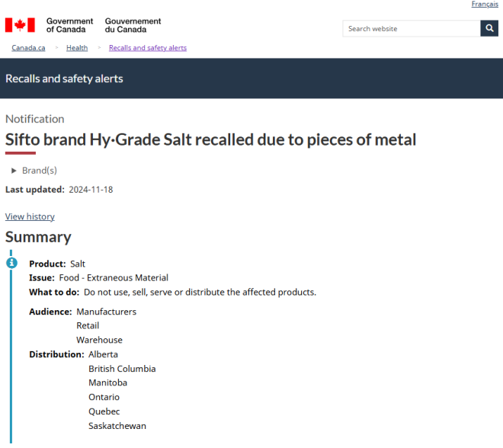Click the View history link
The height and width of the screenshot is (448, 503).
30,217
